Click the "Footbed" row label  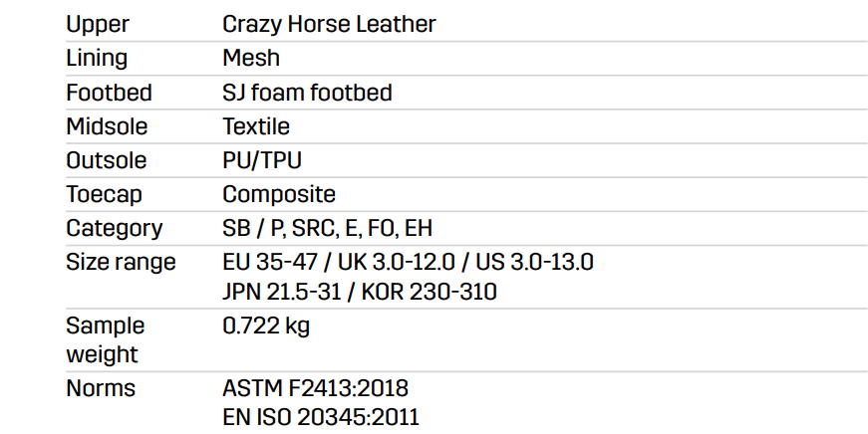[x=109, y=93]
